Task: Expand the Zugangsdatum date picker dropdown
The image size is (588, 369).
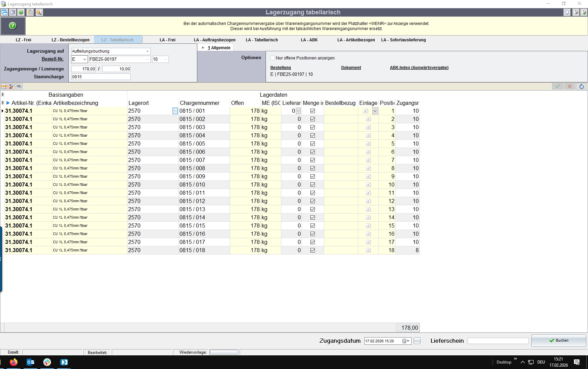Action: coord(408,341)
